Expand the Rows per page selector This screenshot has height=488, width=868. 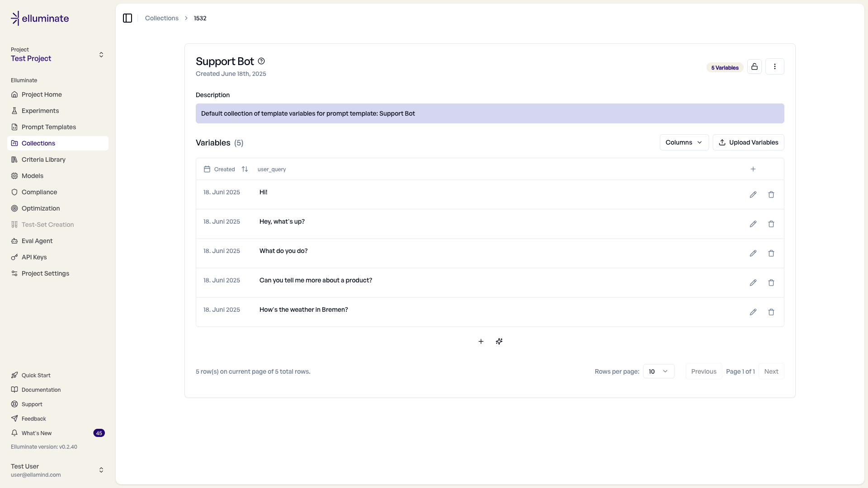coord(658,371)
